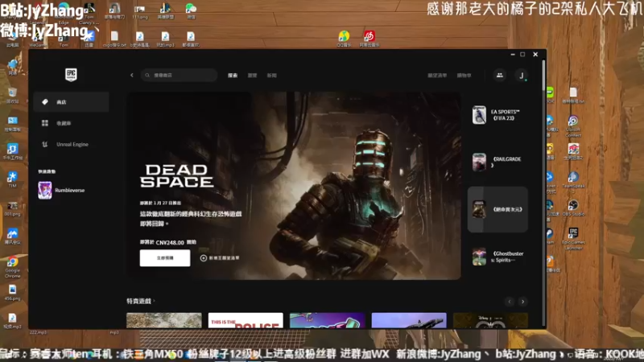This screenshot has width=644, height=362.
Task: Show next featured games with right arrow
Action: tap(522, 302)
